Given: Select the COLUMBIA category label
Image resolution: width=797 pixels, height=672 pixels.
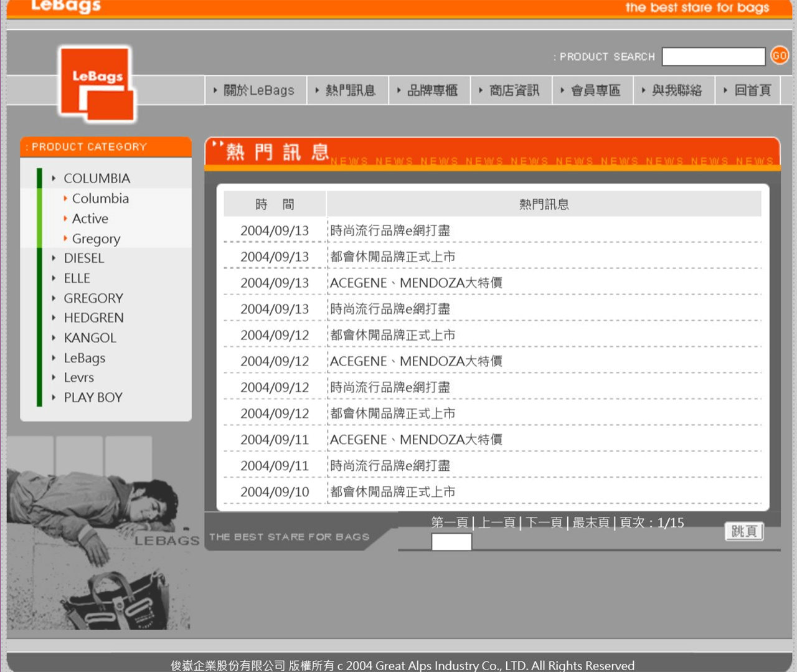Looking at the screenshot, I should (x=97, y=179).
